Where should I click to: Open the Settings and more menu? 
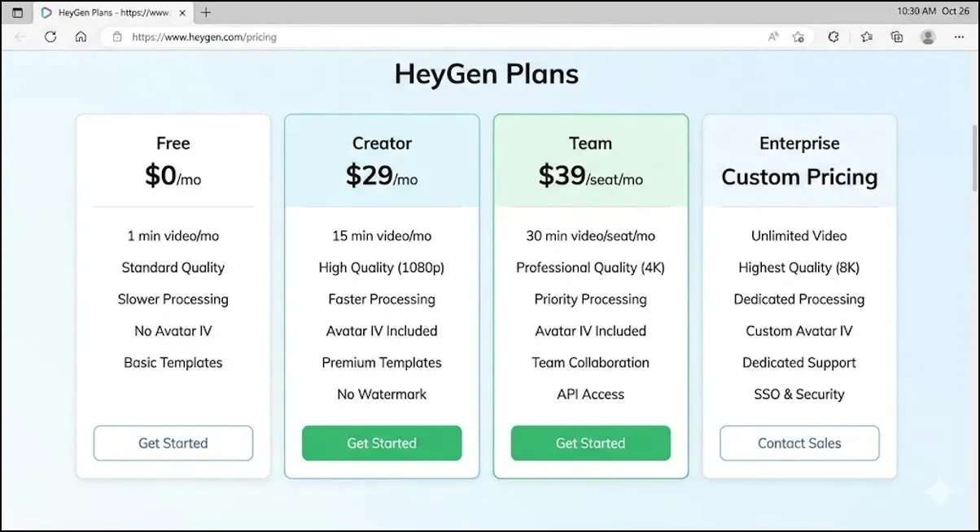pos(959,37)
